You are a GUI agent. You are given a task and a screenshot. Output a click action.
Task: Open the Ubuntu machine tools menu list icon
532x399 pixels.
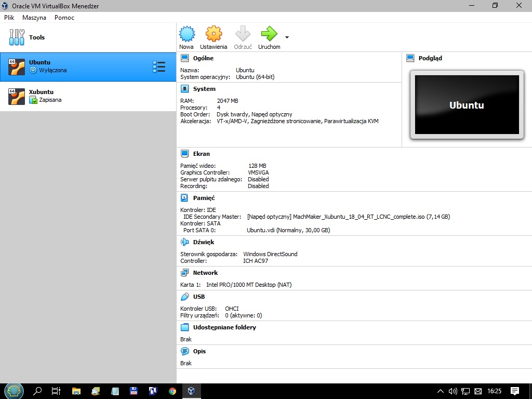point(159,67)
